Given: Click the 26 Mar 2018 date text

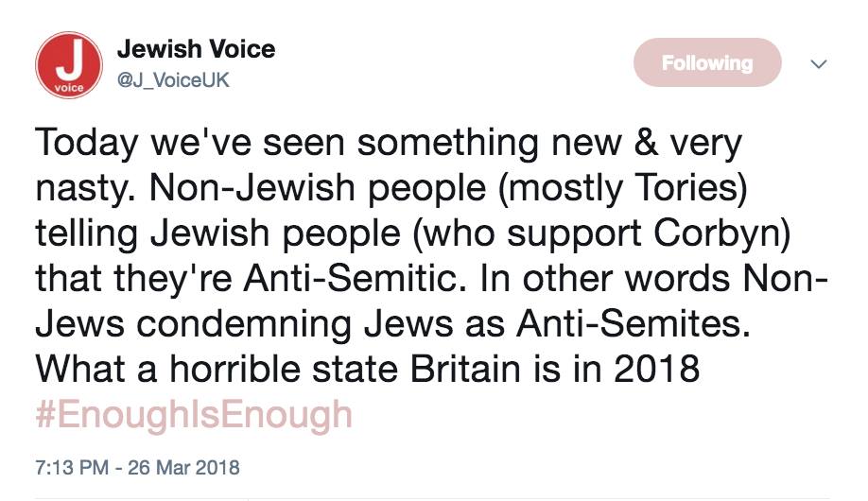Looking at the screenshot, I should (183, 467).
